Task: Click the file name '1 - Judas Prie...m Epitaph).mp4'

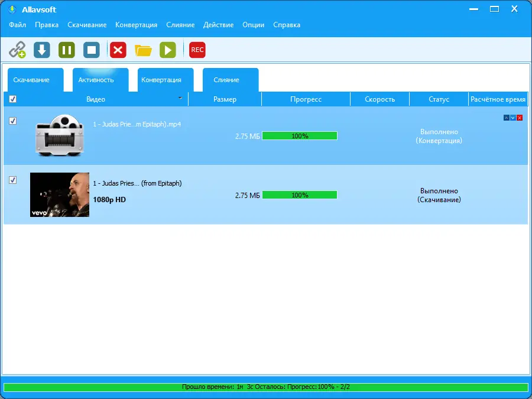Action: click(137, 124)
